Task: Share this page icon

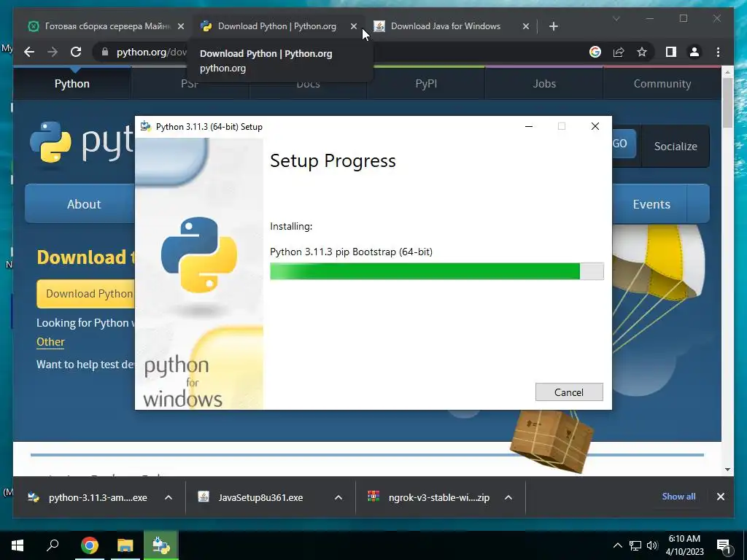Action: [x=619, y=52]
